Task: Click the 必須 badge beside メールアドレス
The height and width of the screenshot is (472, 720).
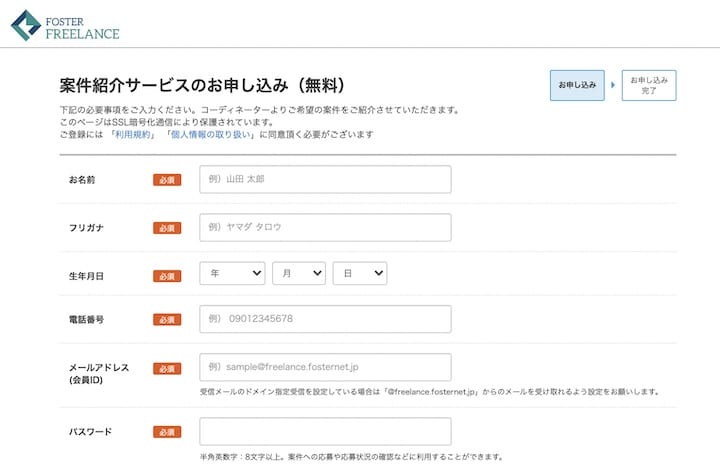Action: (167, 368)
